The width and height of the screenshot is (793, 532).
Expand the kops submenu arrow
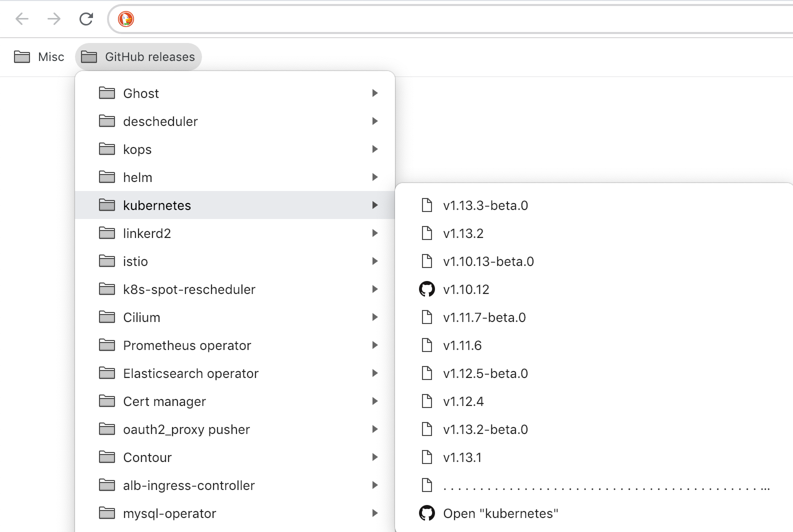pyautogui.click(x=375, y=149)
